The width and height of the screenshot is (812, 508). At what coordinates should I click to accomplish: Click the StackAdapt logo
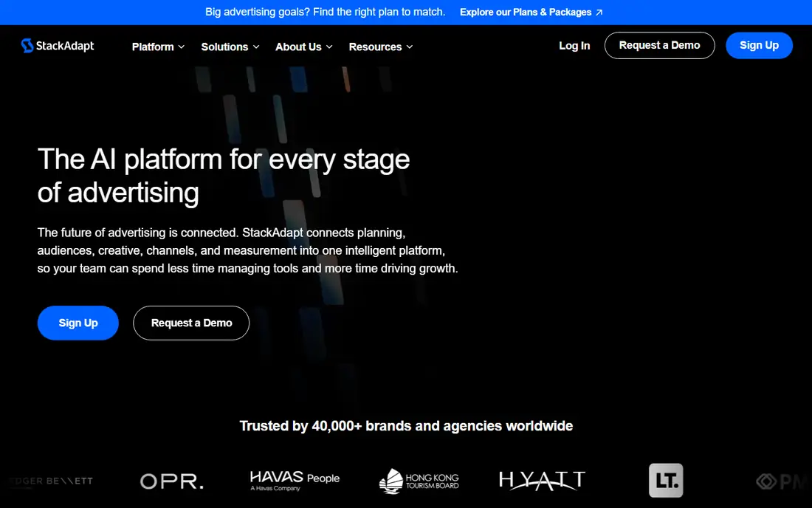point(58,46)
